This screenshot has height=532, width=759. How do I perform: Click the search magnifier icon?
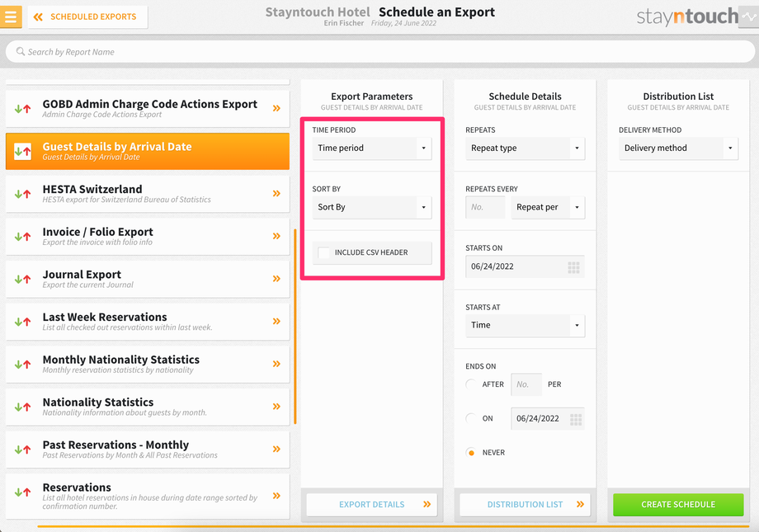[x=21, y=51]
